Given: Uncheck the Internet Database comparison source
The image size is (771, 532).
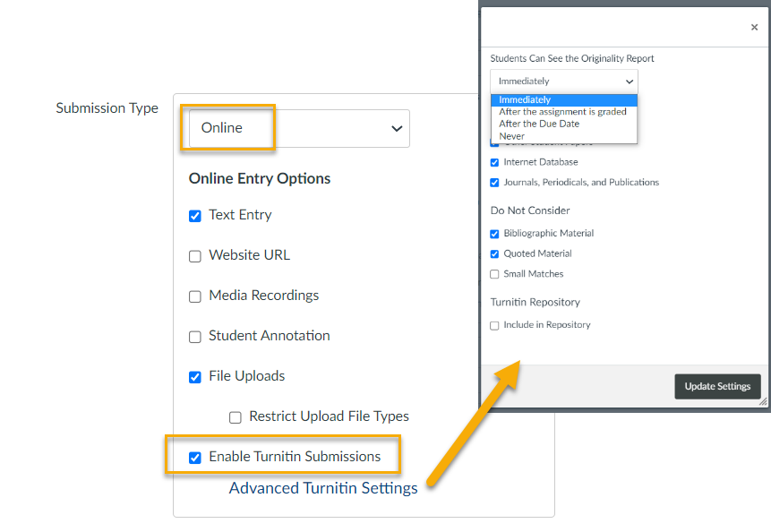Looking at the screenshot, I should (x=494, y=162).
